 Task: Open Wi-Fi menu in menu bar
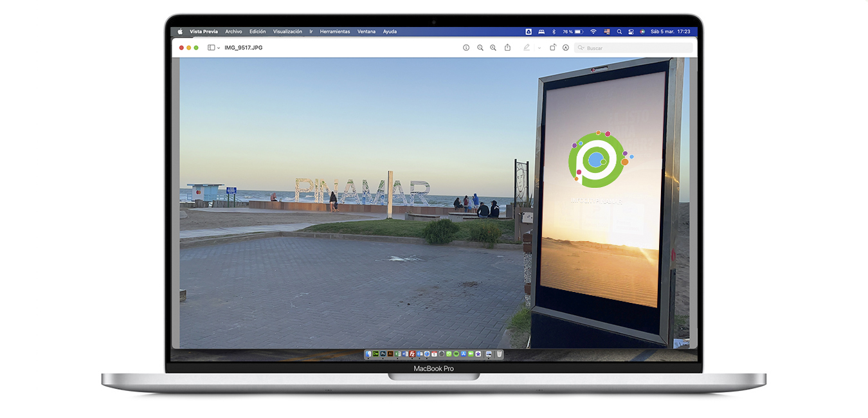click(x=593, y=32)
